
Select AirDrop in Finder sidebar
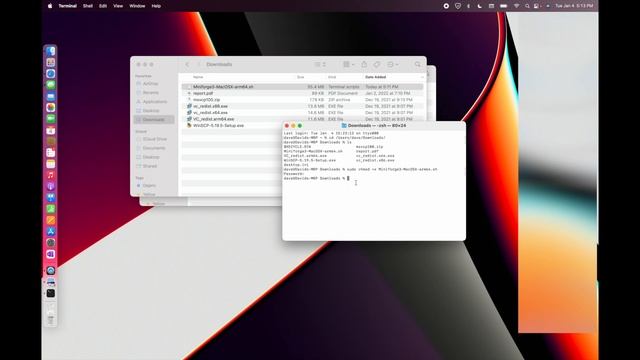coord(154,84)
